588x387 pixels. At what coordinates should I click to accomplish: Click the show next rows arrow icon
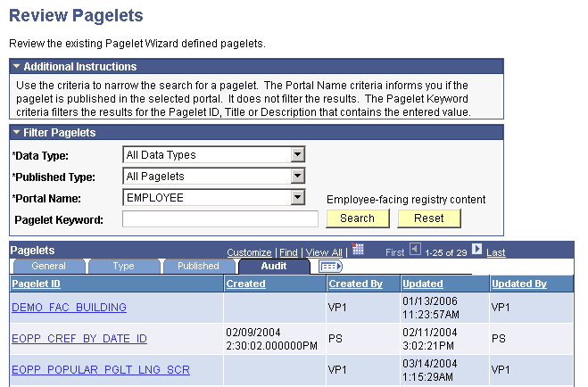point(477,251)
